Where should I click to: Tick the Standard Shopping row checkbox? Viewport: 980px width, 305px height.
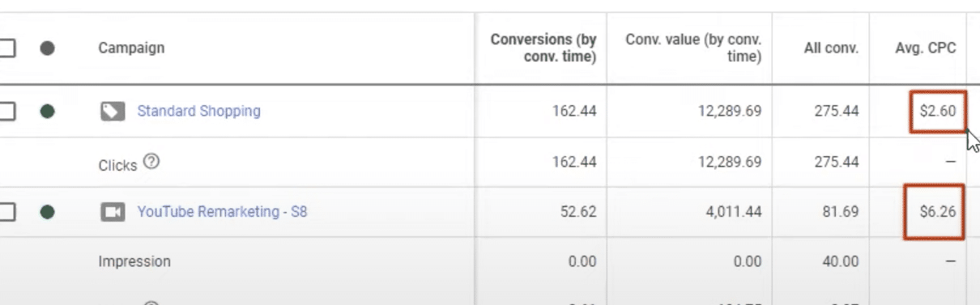click(x=6, y=111)
